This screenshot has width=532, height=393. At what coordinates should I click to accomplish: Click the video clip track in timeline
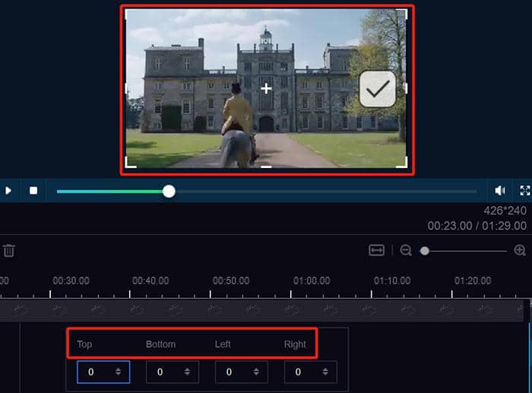tap(261, 310)
